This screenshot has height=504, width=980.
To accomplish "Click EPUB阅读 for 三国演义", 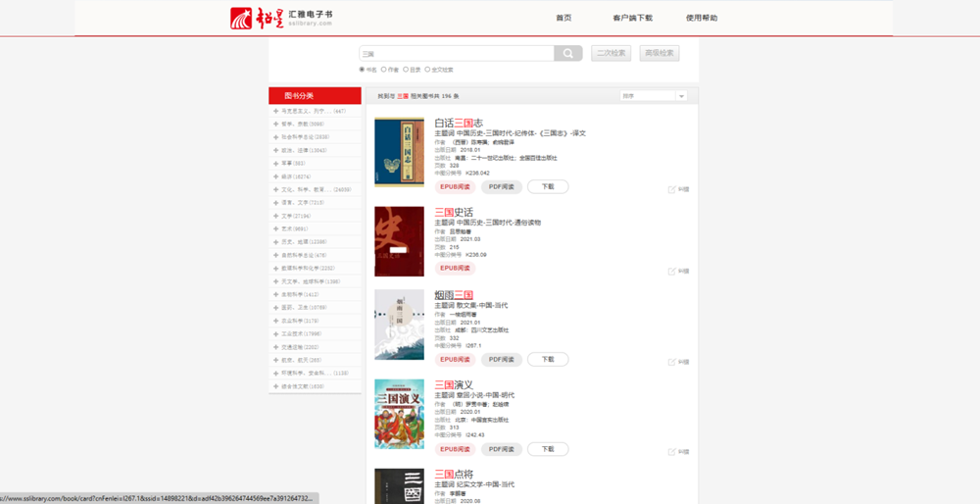I will pos(455,449).
